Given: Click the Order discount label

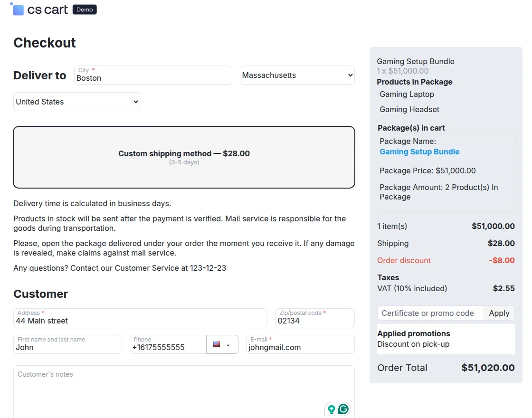Looking at the screenshot, I should tap(404, 260).
